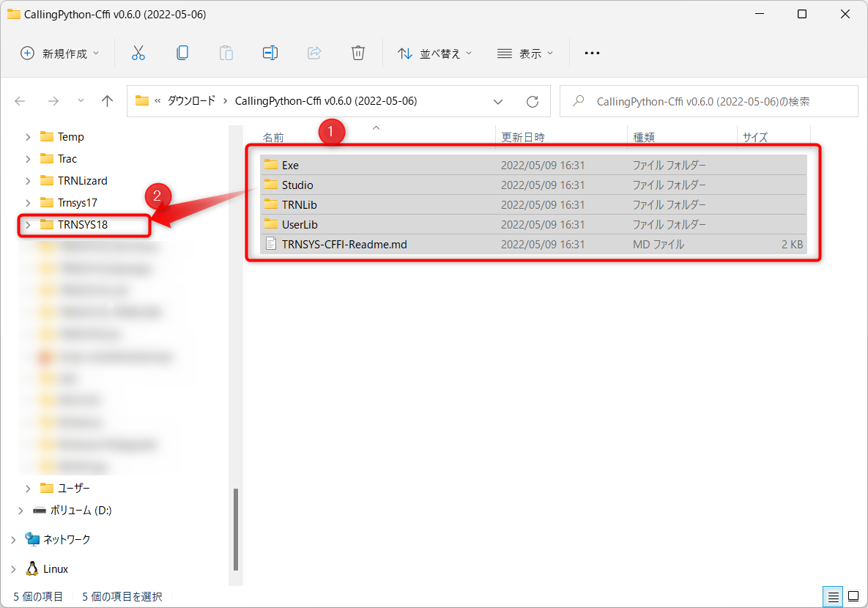Click ダウンロード in the address breadcrumb

coord(191,101)
